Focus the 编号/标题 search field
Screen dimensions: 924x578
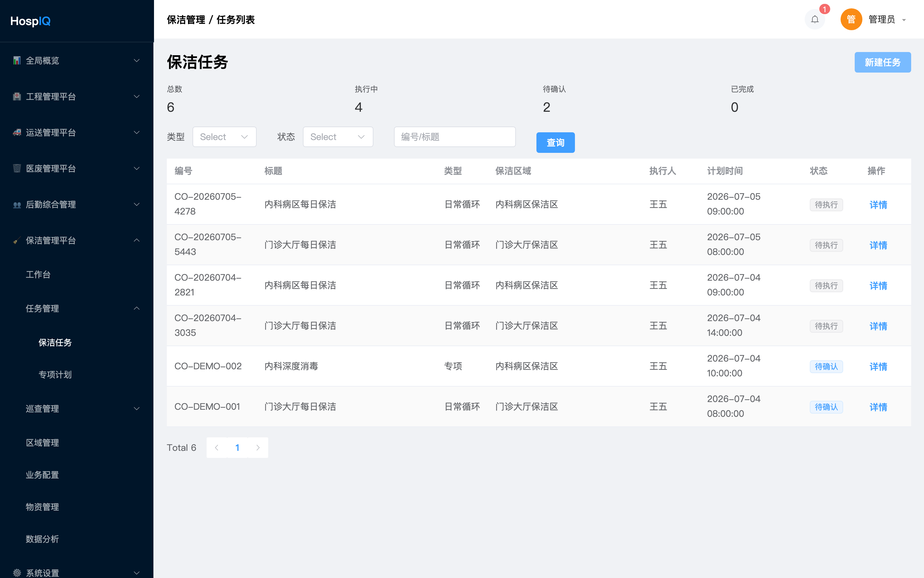click(455, 137)
